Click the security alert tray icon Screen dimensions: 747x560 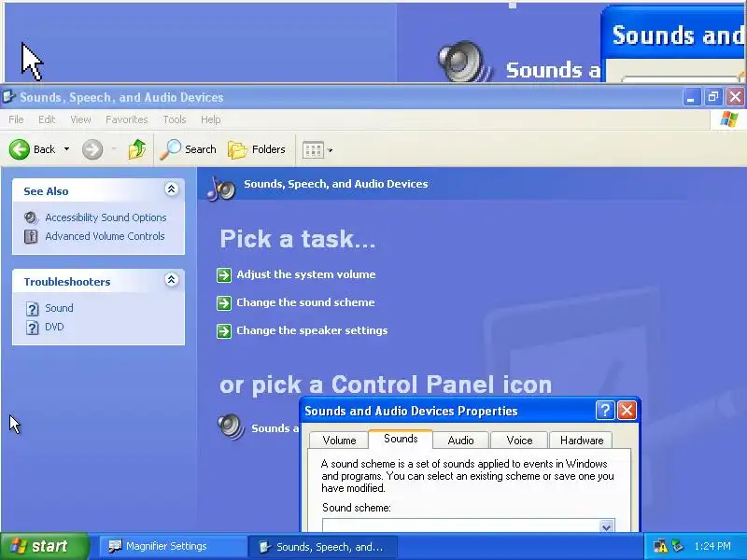(x=661, y=546)
